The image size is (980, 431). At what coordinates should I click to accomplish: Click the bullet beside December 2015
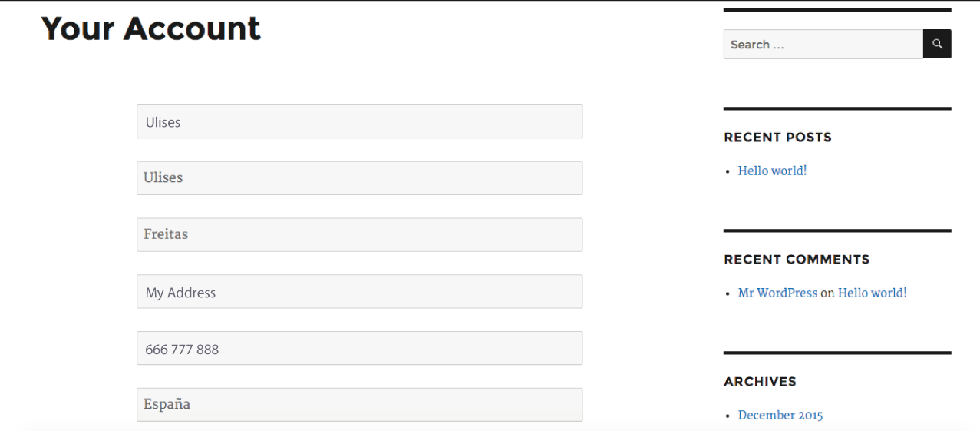(728, 416)
